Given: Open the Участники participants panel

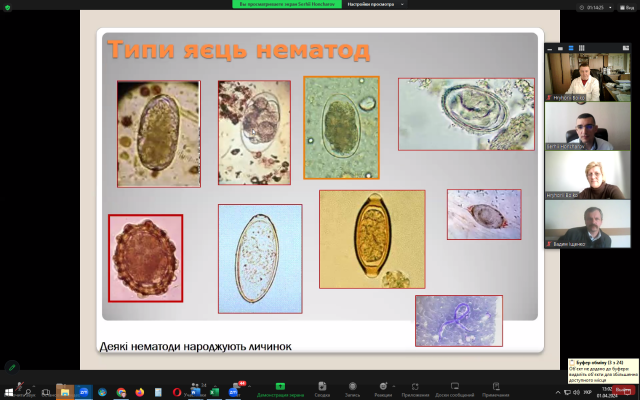Looking at the screenshot, I should point(196,389).
